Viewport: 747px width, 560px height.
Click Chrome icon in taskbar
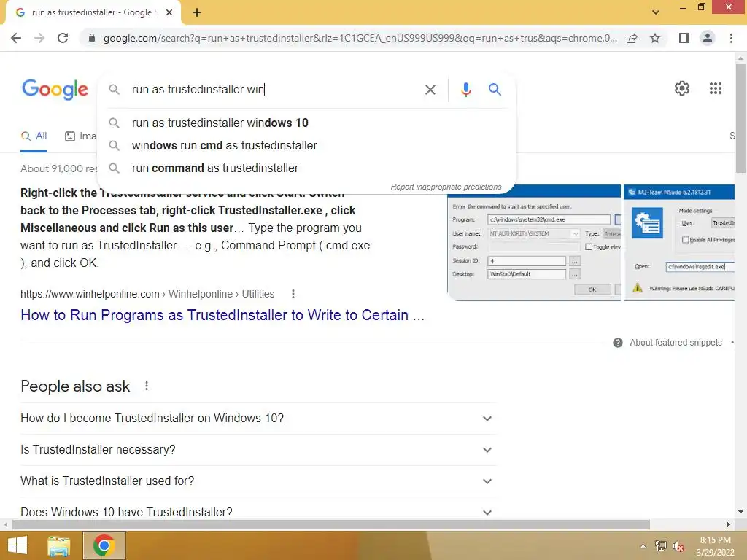click(104, 545)
